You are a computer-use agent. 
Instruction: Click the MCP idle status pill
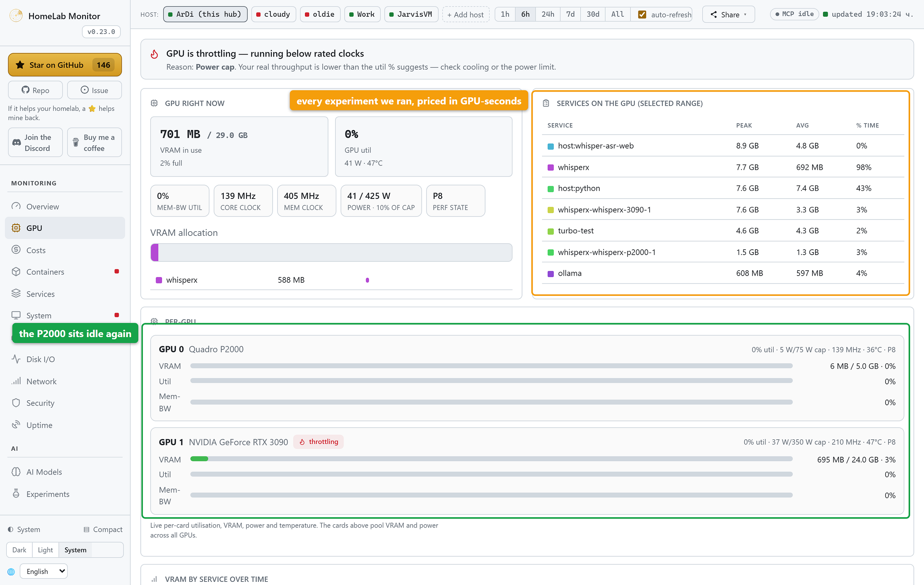[794, 14]
